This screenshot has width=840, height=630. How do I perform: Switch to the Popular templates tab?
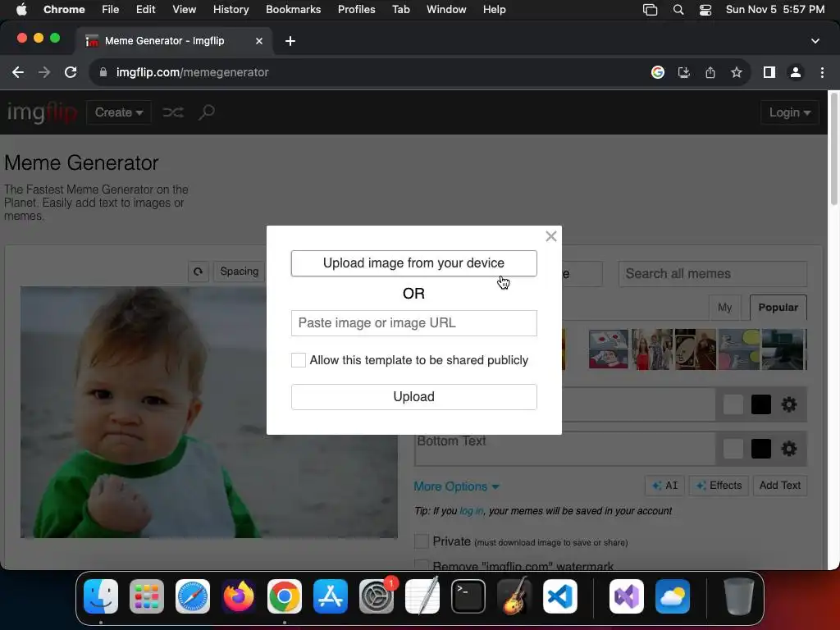coord(778,308)
